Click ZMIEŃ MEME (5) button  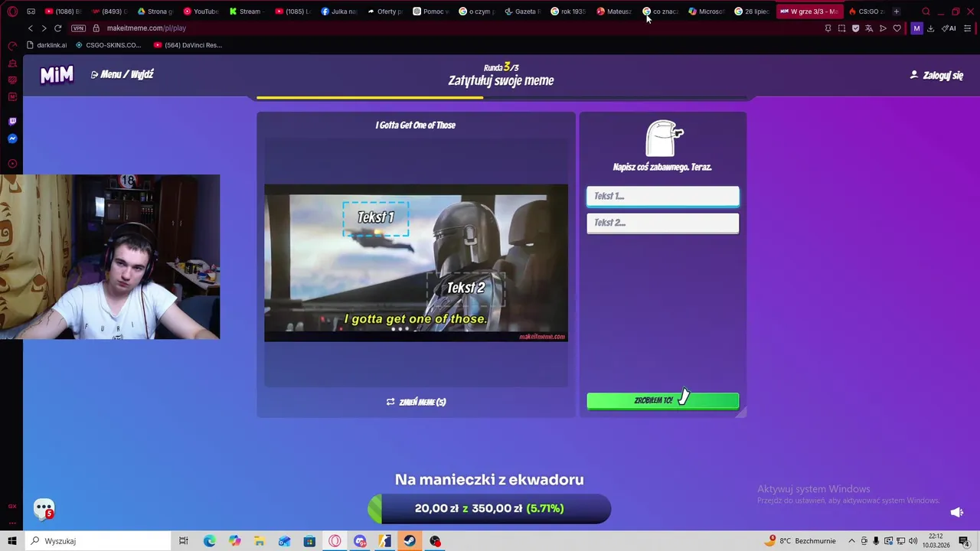tap(416, 402)
